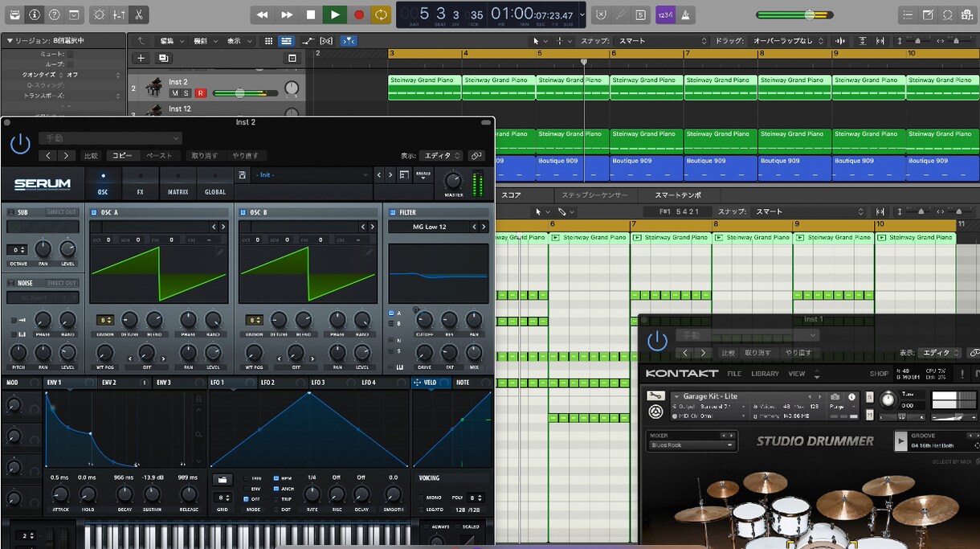Click the 比較 compare button
This screenshot has width=980, height=549.
click(92, 156)
